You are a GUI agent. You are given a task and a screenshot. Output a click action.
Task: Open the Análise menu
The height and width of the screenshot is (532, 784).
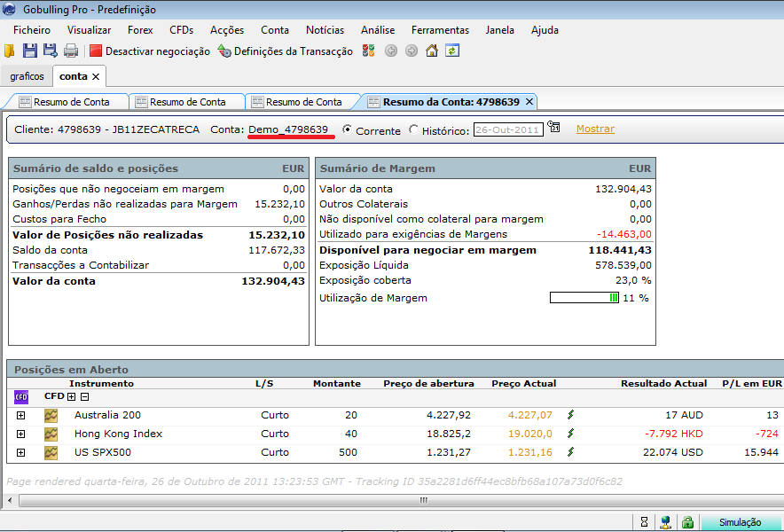pos(378,30)
